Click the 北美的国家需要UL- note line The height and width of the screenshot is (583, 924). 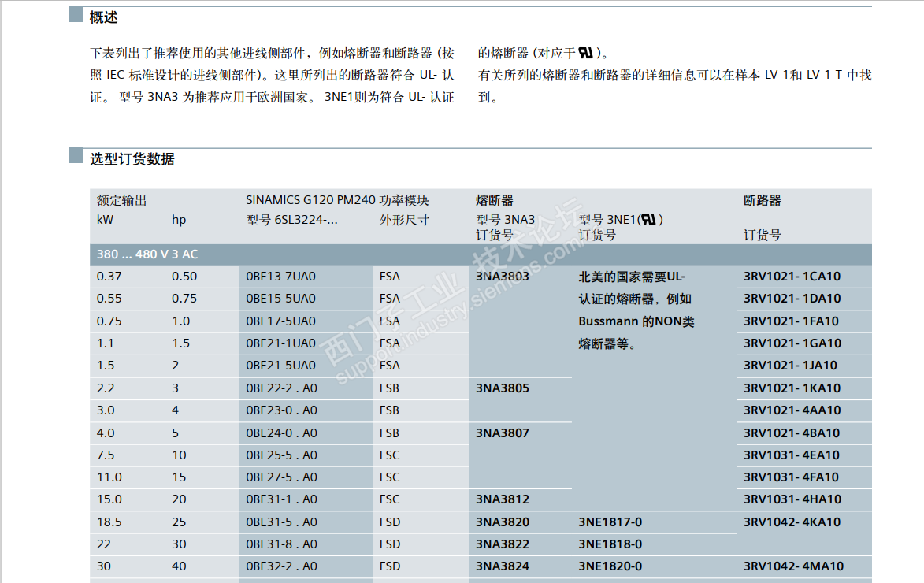click(x=632, y=277)
